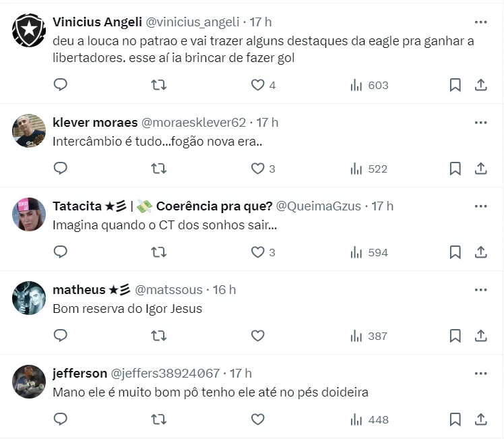Bookmark the matheus tweet
This screenshot has height=439, width=504.
[x=455, y=336]
